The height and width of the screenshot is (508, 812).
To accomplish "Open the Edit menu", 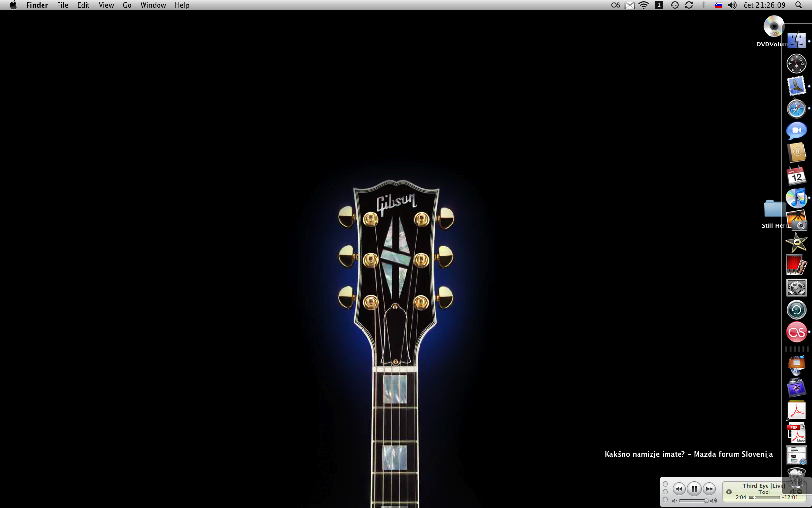I will [x=83, y=5].
